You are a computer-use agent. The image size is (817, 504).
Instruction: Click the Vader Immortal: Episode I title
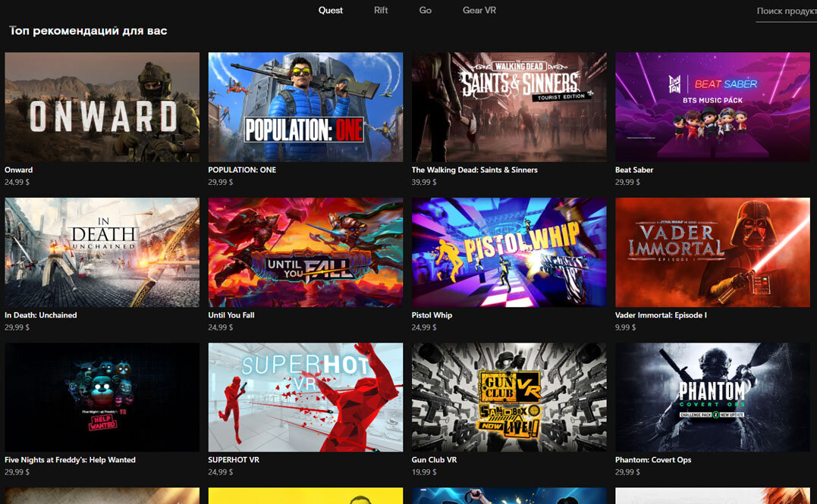(x=661, y=315)
